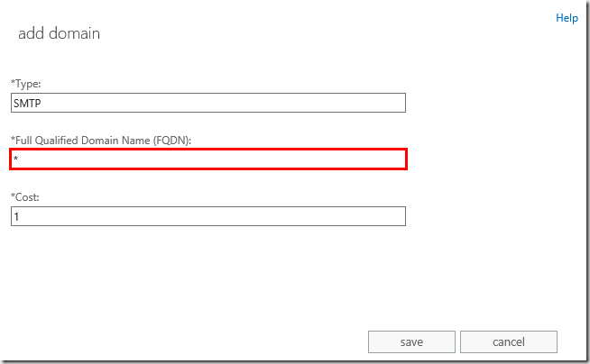The height and width of the screenshot is (364, 590).
Task: Get help for the add domain dialog
Action: pyautogui.click(x=567, y=18)
